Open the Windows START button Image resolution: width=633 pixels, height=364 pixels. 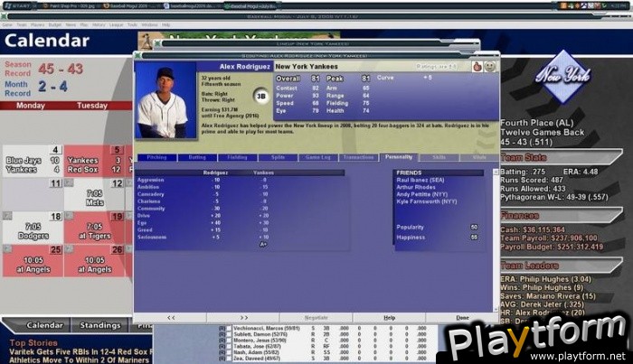point(17,6)
